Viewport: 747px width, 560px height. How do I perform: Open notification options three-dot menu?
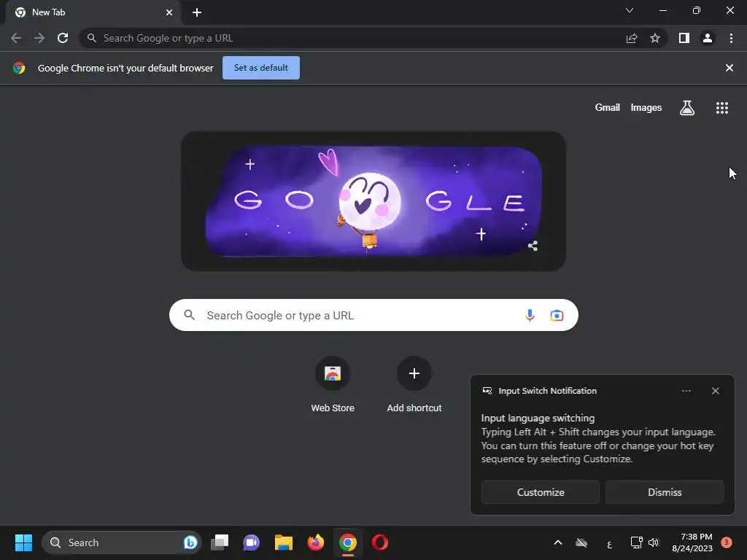686,391
